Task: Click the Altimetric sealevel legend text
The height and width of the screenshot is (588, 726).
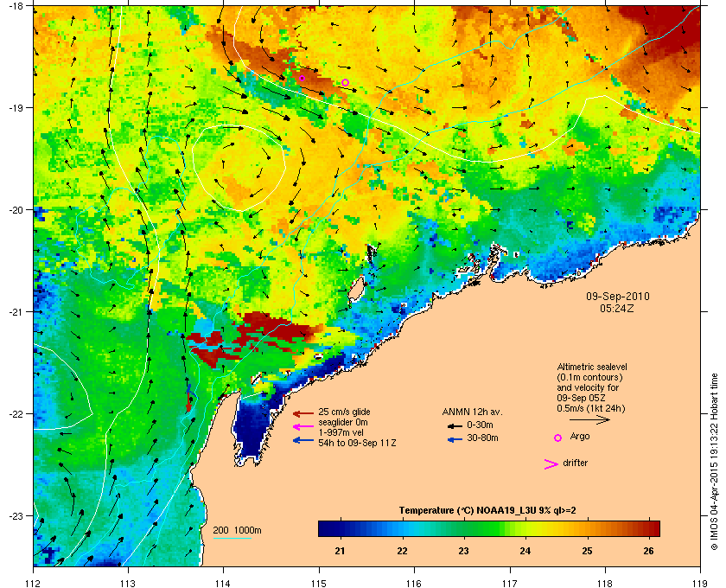Action: tap(592, 367)
